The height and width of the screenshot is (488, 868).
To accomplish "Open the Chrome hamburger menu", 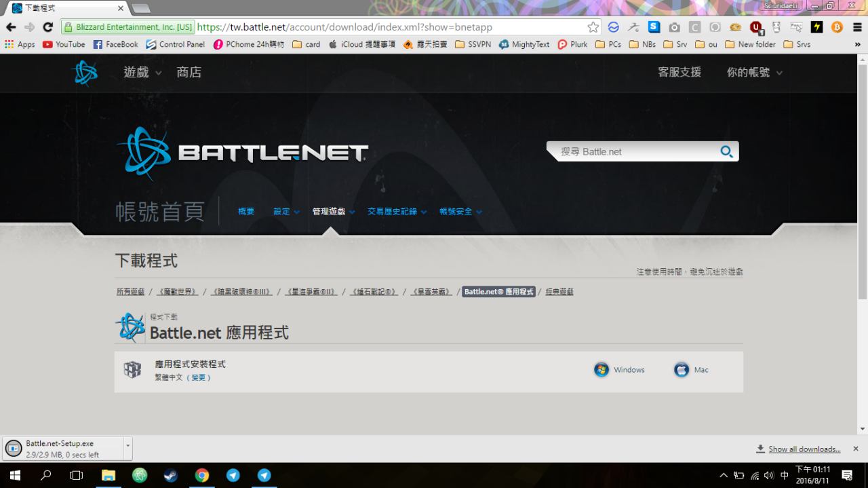I will point(857,27).
